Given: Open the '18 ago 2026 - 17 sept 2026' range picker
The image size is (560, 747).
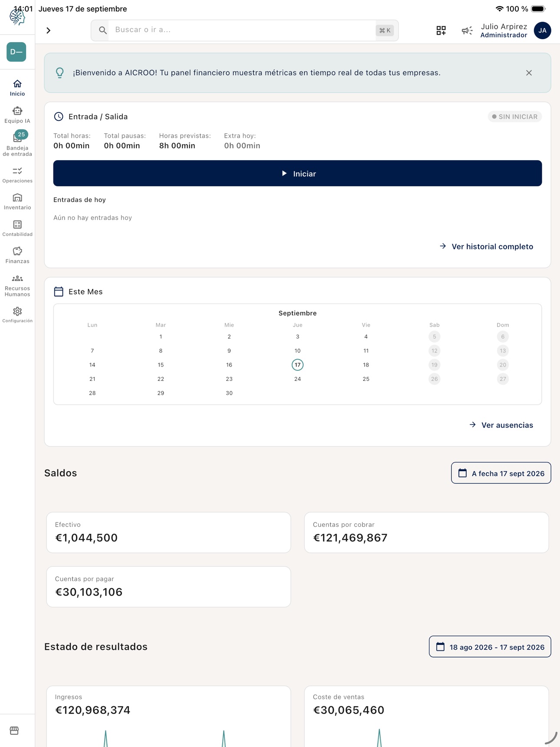Looking at the screenshot, I should [490, 647].
